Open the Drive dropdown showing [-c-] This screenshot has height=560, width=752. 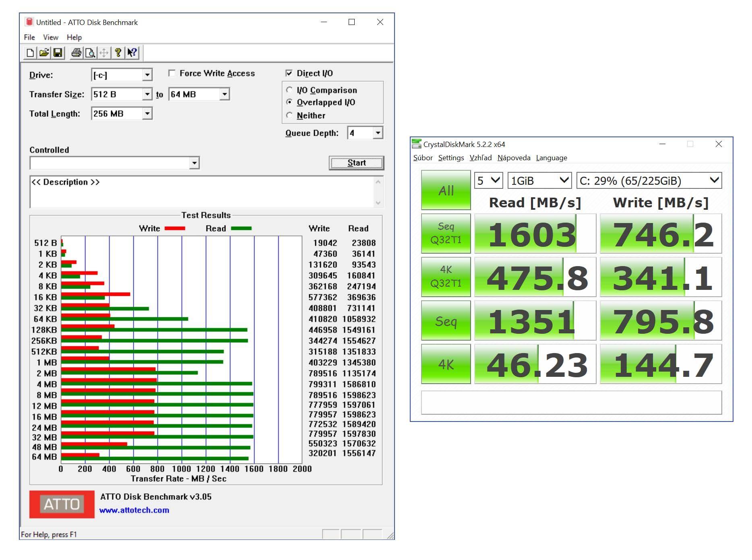click(147, 75)
